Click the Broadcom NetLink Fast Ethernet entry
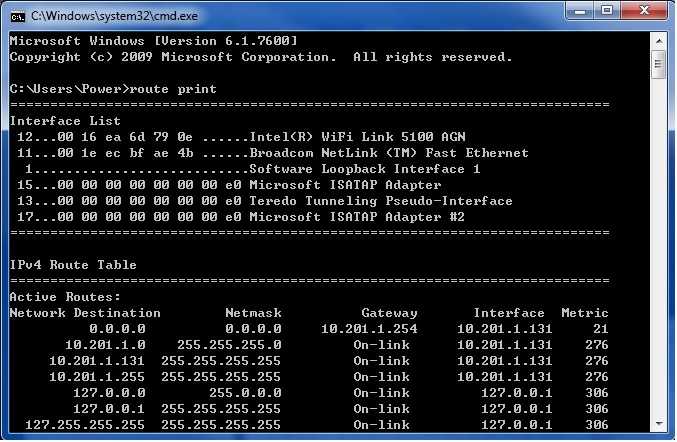This screenshot has width=677, height=442. point(386,153)
